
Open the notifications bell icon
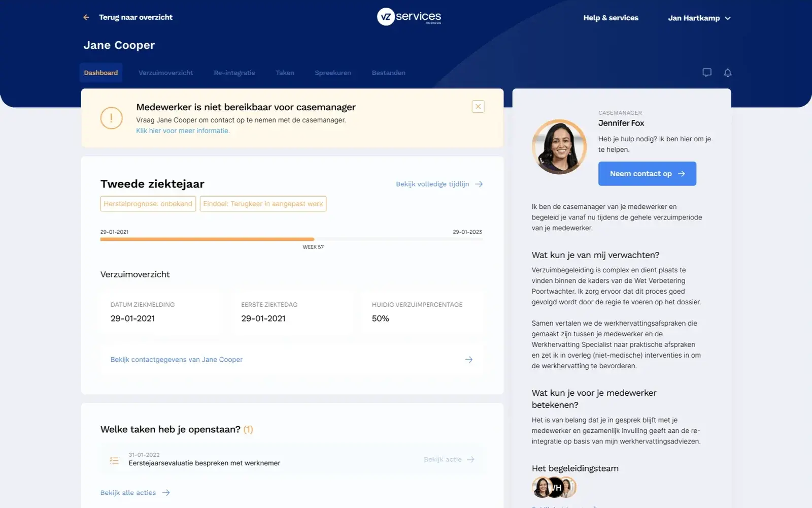(x=728, y=73)
